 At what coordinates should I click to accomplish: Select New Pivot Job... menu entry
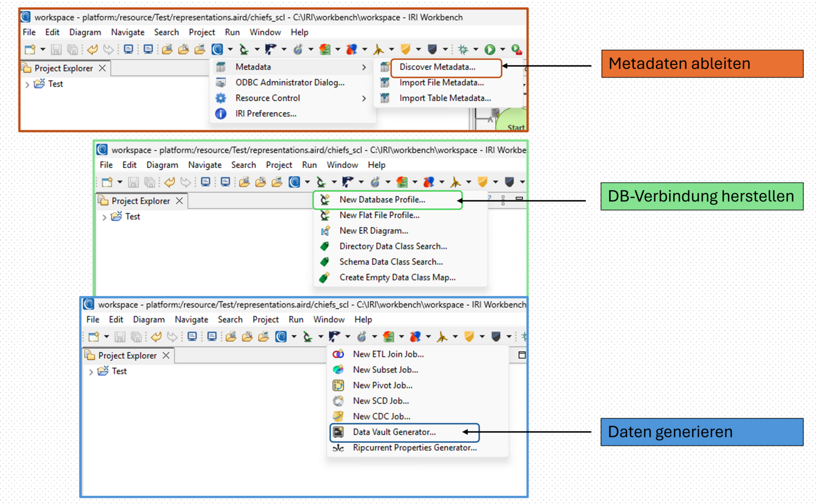point(382,385)
